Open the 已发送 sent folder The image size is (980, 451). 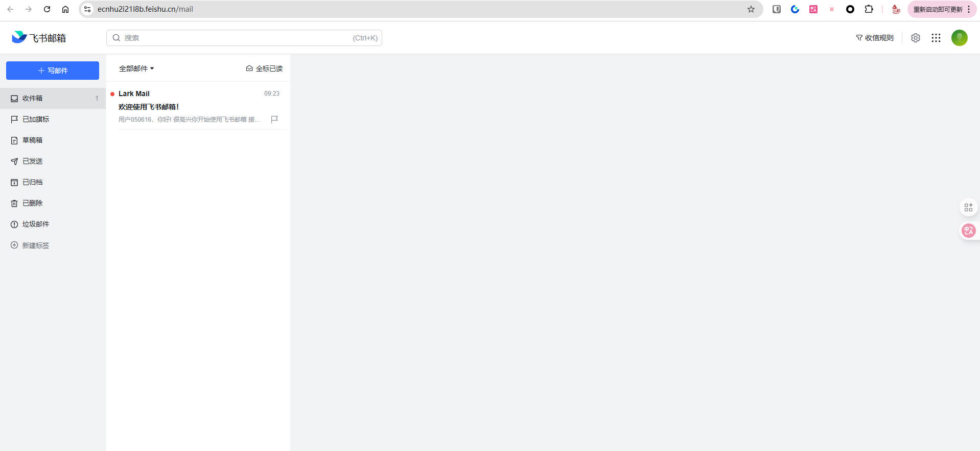pyautogui.click(x=53, y=161)
